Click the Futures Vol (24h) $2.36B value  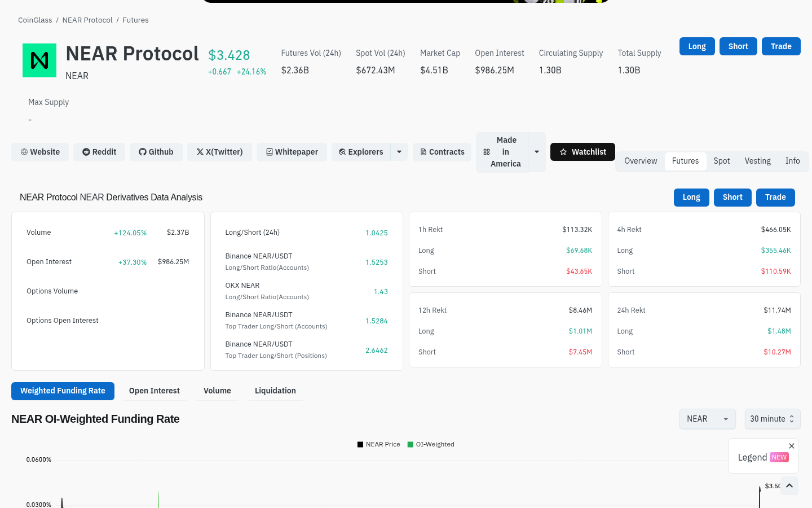295,71
